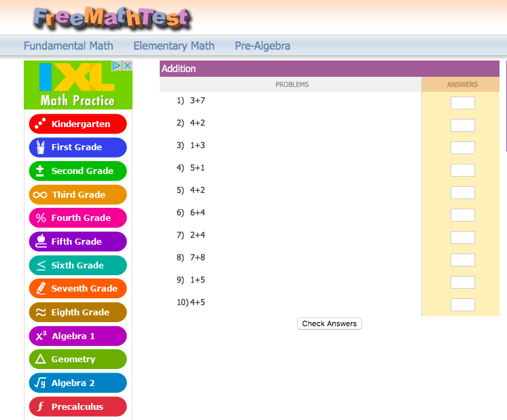Select the Sixth Grade button

click(x=78, y=266)
